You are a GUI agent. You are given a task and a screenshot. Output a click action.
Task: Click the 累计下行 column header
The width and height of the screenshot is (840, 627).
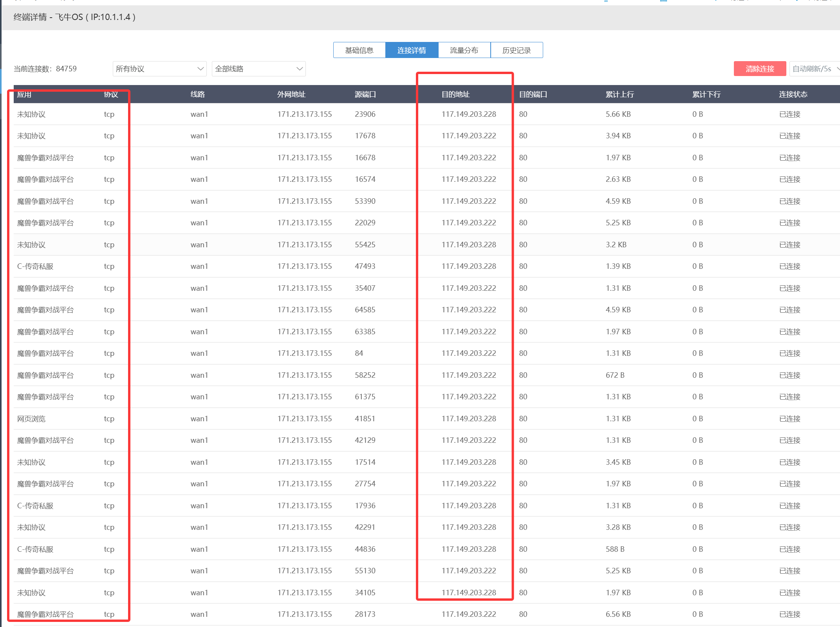pyautogui.click(x=706, y=94)
